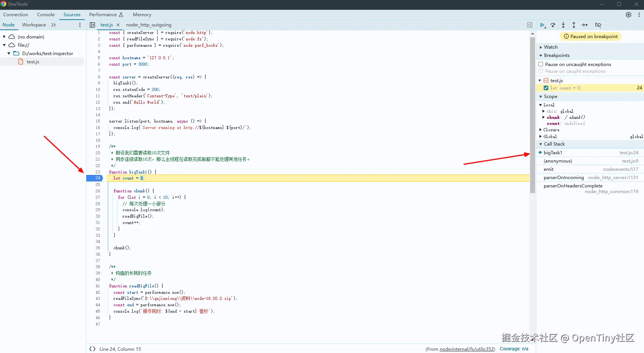Viewport: 644px width, 353px height.
Task: Click Step out of current function icon
Action: 574,25
